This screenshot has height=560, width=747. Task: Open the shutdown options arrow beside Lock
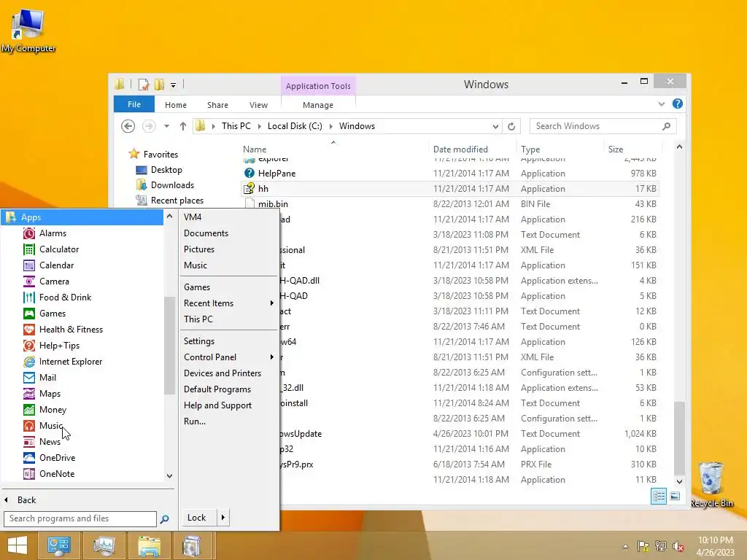coord(223,518)
